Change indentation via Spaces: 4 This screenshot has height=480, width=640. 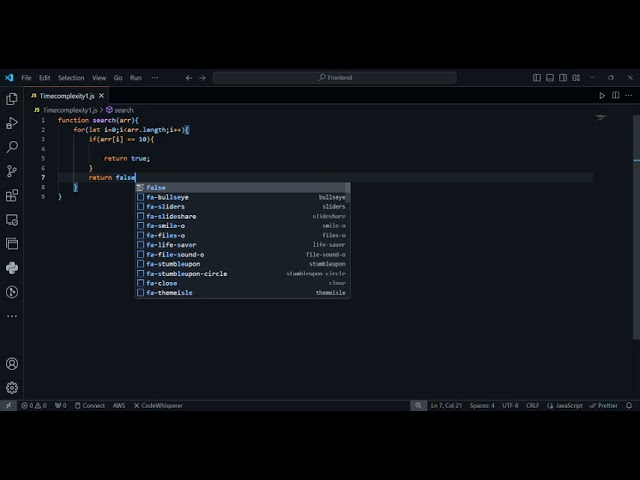coord(482,405)
